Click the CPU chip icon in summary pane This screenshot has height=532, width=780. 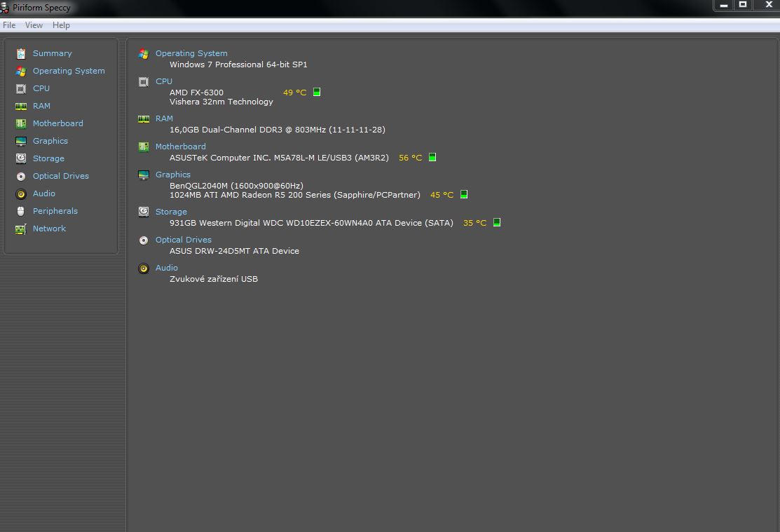(x=143, y=81)
